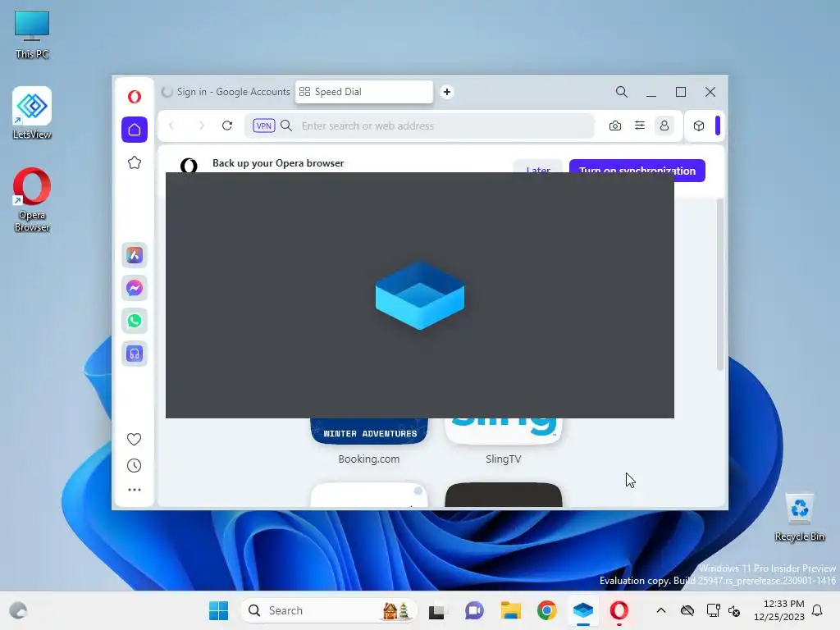The width and height of the screenshot is (840, 630).
Task: Open LetsView desktop shortcut
Action: coord(32,113)
